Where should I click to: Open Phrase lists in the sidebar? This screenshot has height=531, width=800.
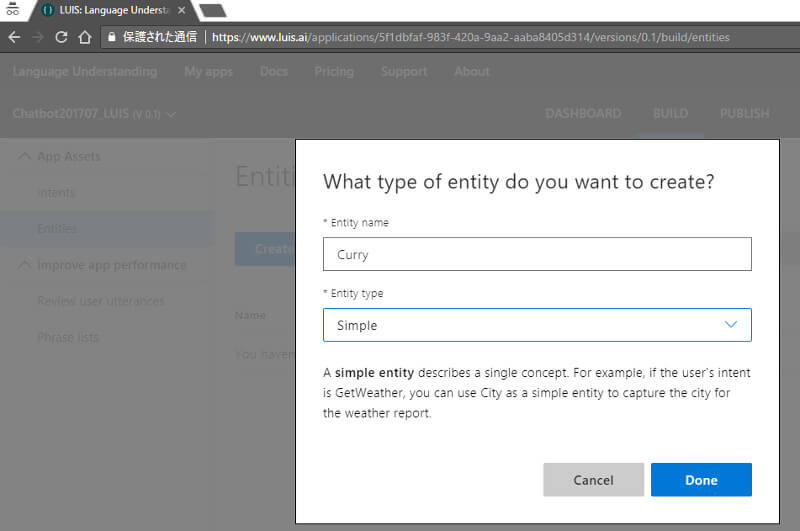coord(68,337)
